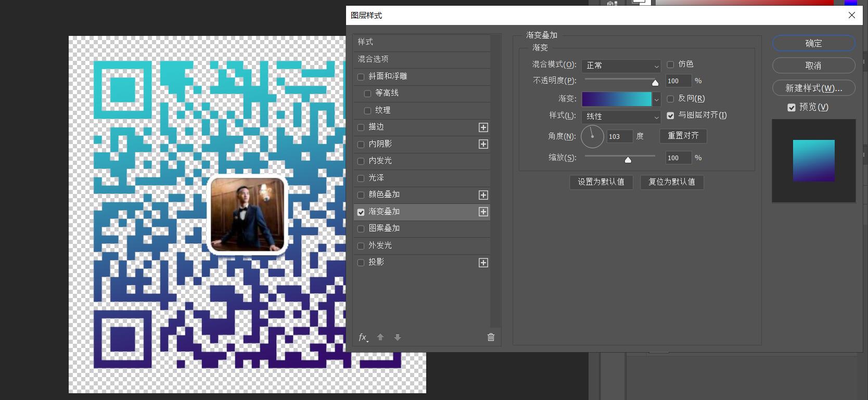Image resolution: width=868 pixels, height=400 pixels.
Task: Click plus icon beside 颜色叠加
Action: pyautogui.click(x=483, y=195)
